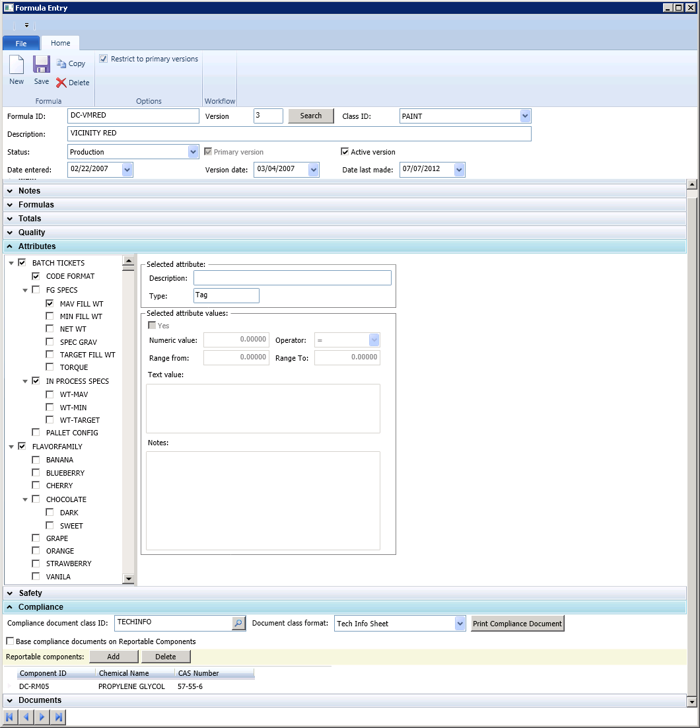
Task: Go to the first record navigation arrow
Action: point(10,717)
